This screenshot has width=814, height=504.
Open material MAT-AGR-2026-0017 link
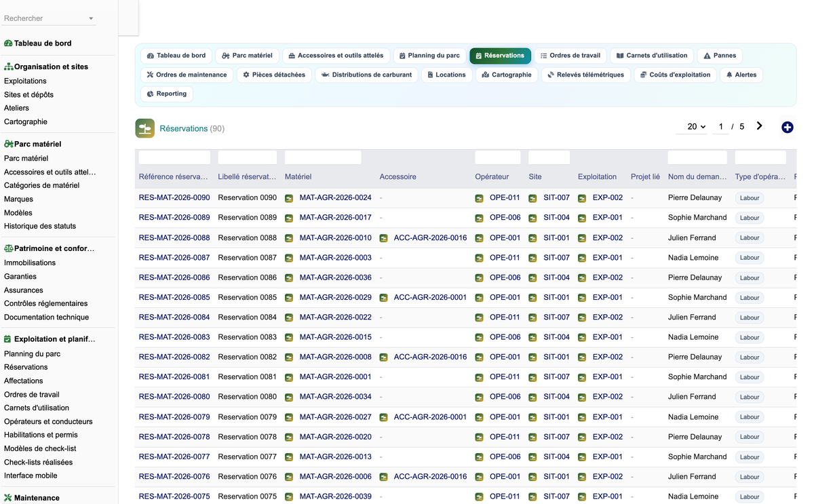[x=335, y=218]
